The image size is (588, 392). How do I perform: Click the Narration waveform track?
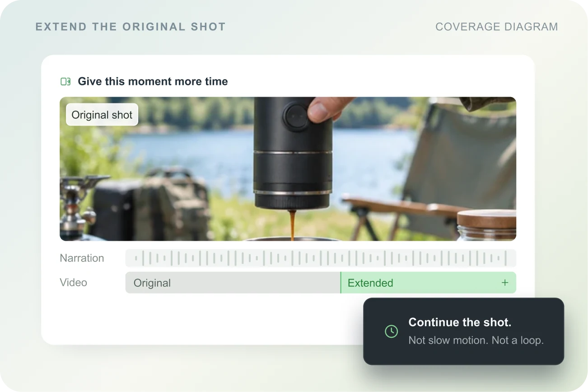321,258
